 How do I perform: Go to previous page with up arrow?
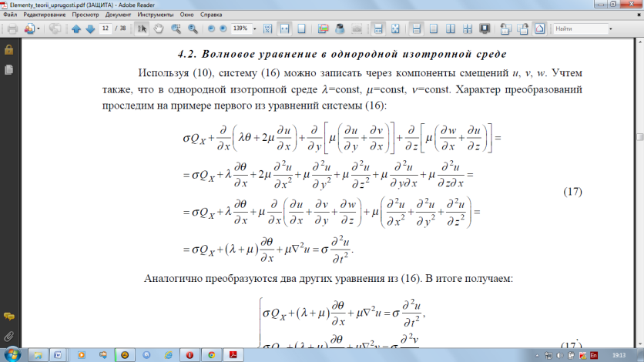tap(76, 28)
